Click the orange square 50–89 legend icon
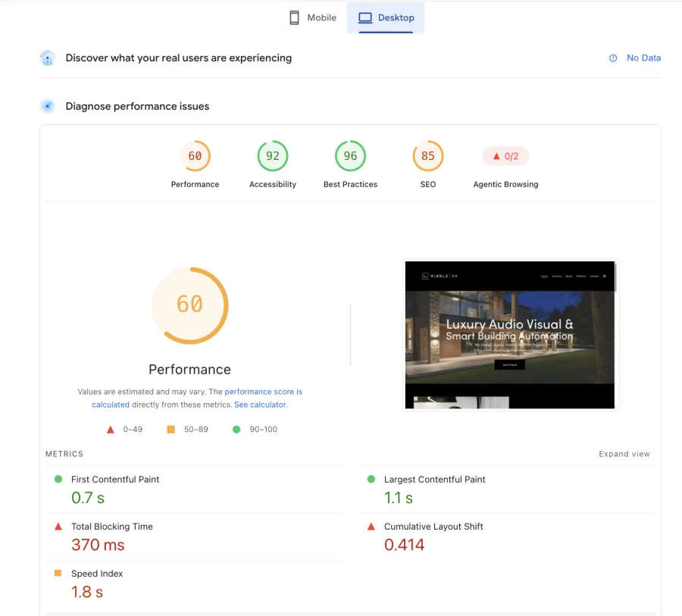Image resolution: width=682 pixels, height=616 pixels. [x=171, y=430]
